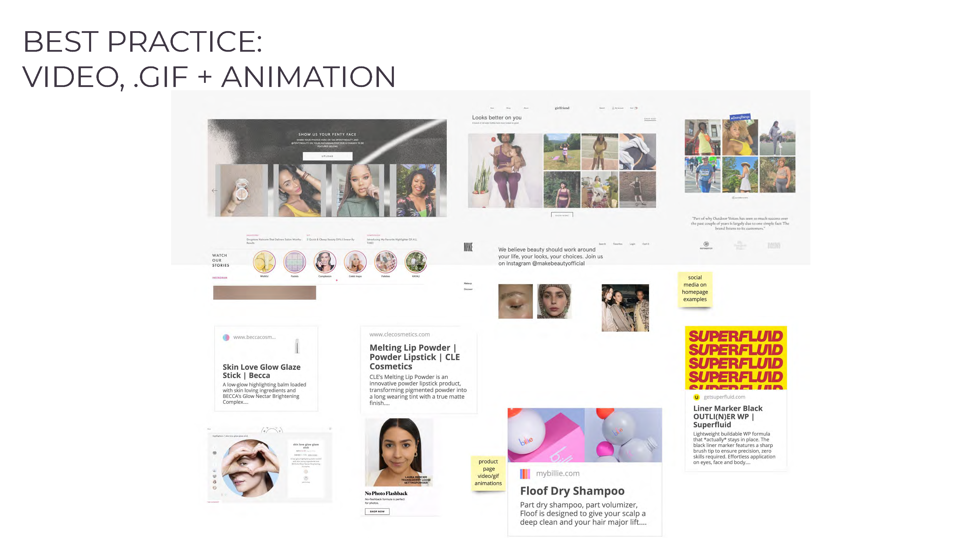Open the Celeb Inspo story circle
Viewport: 980px width, 551px height.
[355, 262]
